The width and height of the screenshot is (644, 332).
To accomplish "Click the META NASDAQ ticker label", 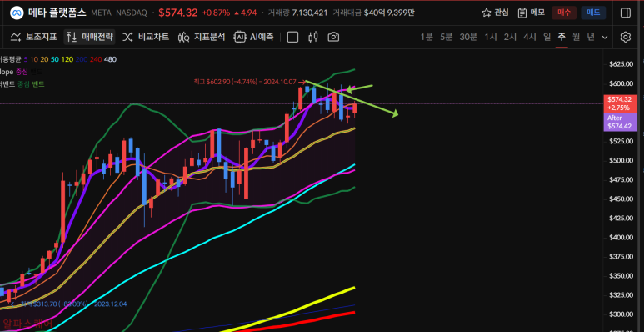I will pos(120,13).
